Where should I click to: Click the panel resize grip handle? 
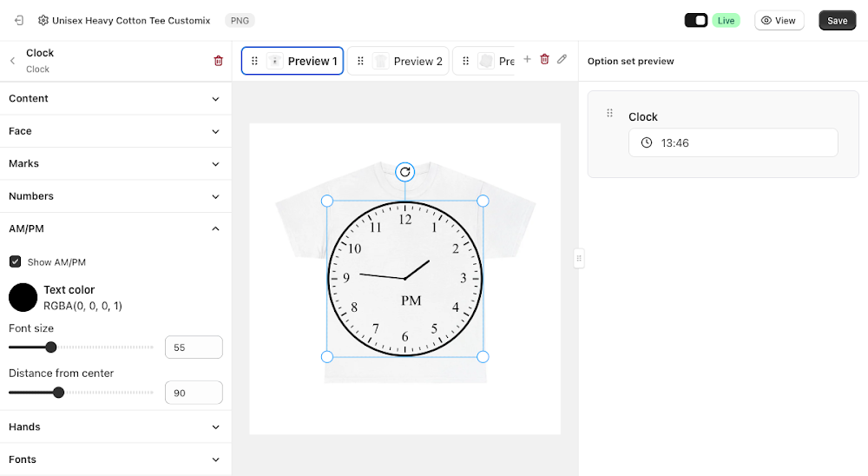579,258
